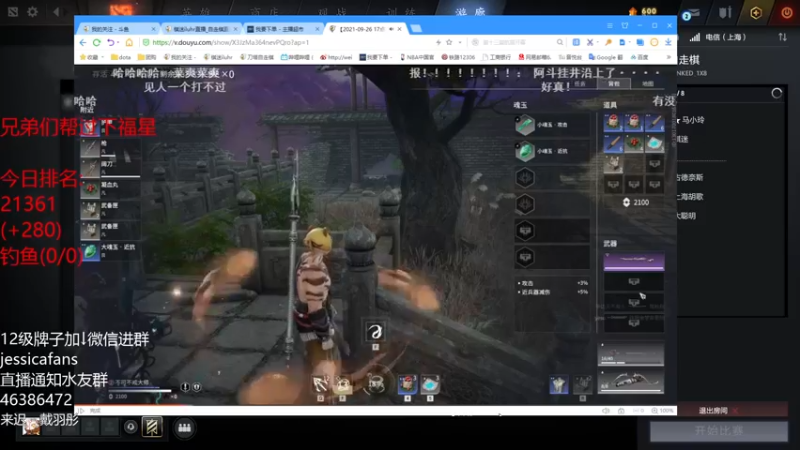Open the 百度 bookmark
The image size is (800, 450).
click(639, 57)
